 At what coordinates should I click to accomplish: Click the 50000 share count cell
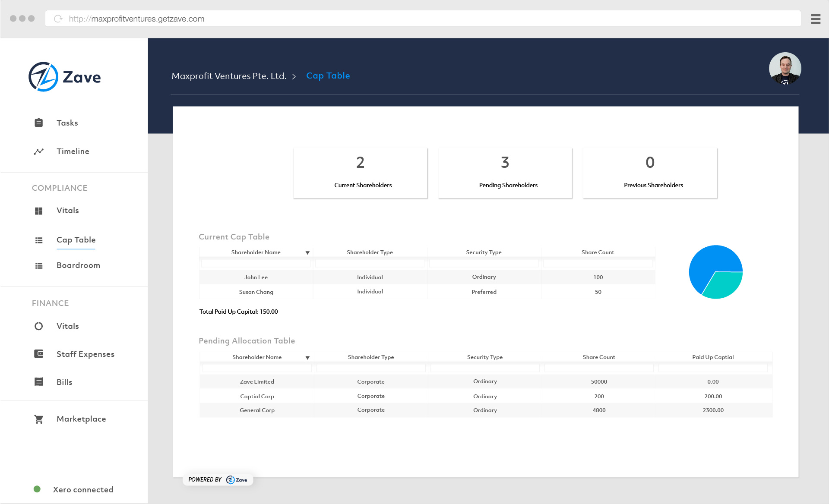(x=599, y=382)
